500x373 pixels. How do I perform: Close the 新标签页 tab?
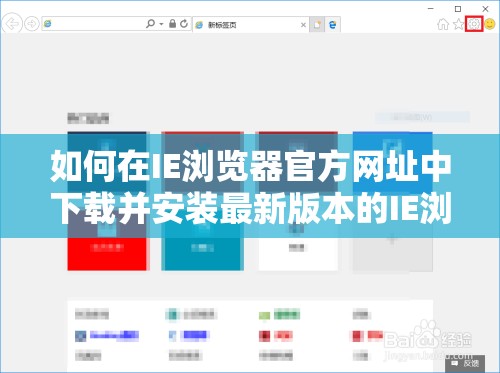click(x=303, y=25)
